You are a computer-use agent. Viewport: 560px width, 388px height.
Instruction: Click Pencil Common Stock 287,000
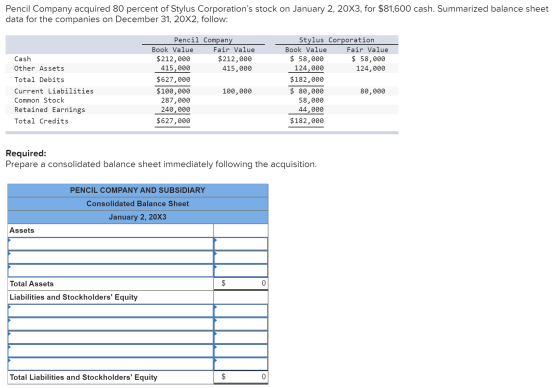pyautogui.click(x=175, y=101)
